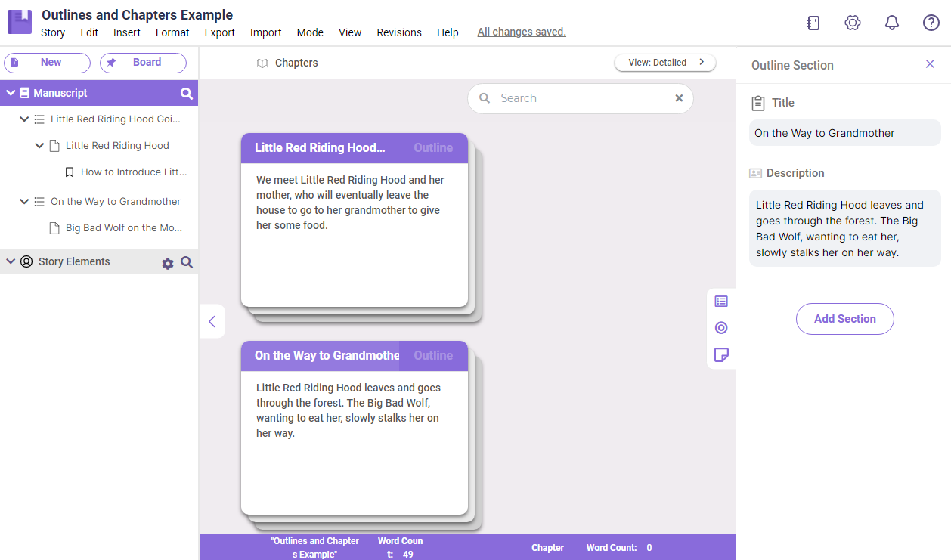Image resolution: width=951 pixels, height=560 pixels.
Task: Open the goals target icon
Action: [721, 328]
